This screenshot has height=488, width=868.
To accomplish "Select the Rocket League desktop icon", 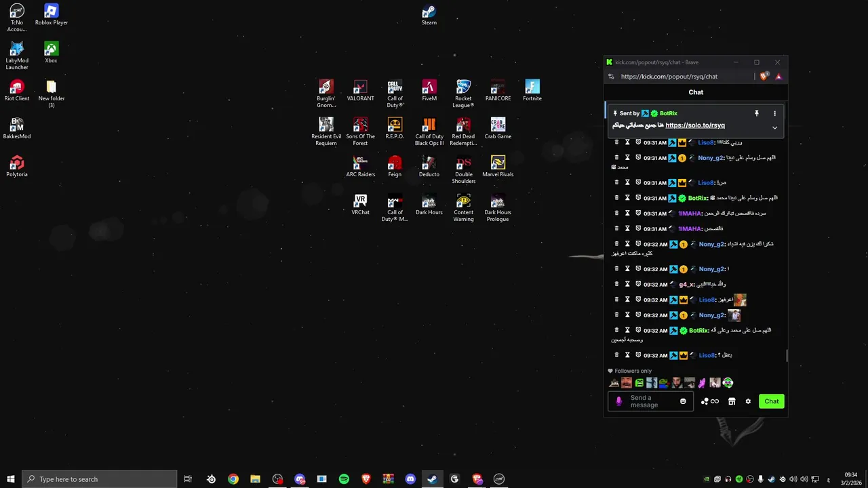I will pos(464,94).
